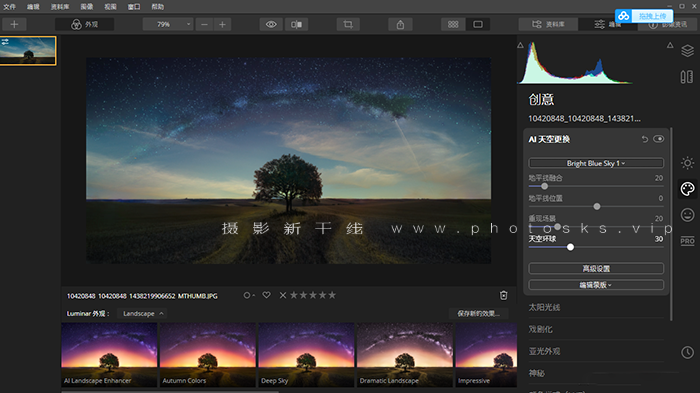This screenshot has width=700, height=393.
Task: Mark the image as favorite heart
Action: coord(267,295)
